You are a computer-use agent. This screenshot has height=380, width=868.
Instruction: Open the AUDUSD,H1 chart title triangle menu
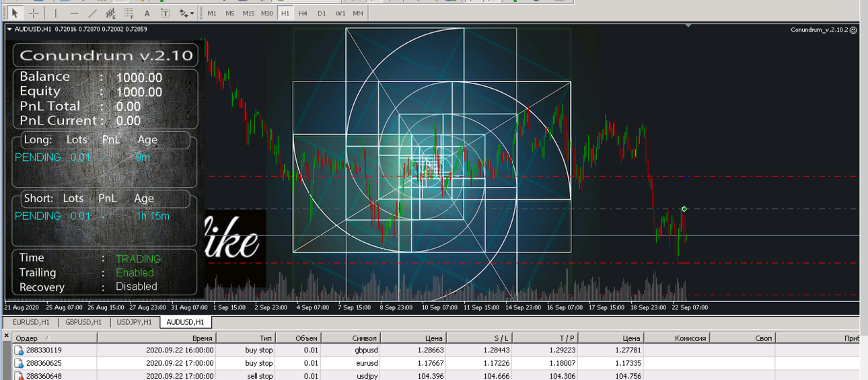(9, 29)
